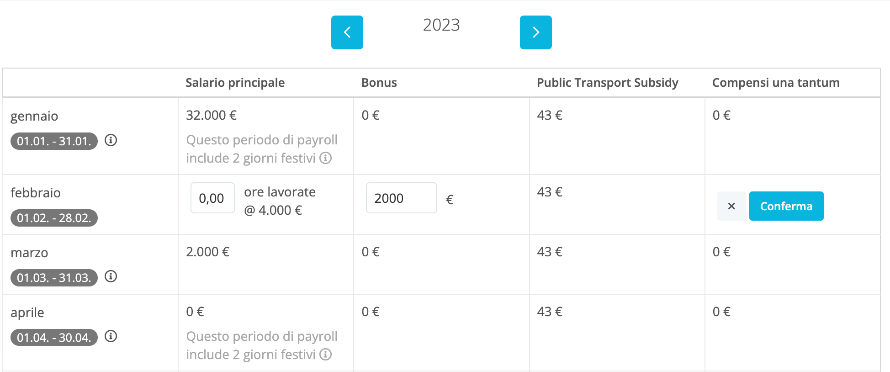Cancel febbraio editing with the × button
The height and width of the screenshot is (372, 890).
[732, 206]
